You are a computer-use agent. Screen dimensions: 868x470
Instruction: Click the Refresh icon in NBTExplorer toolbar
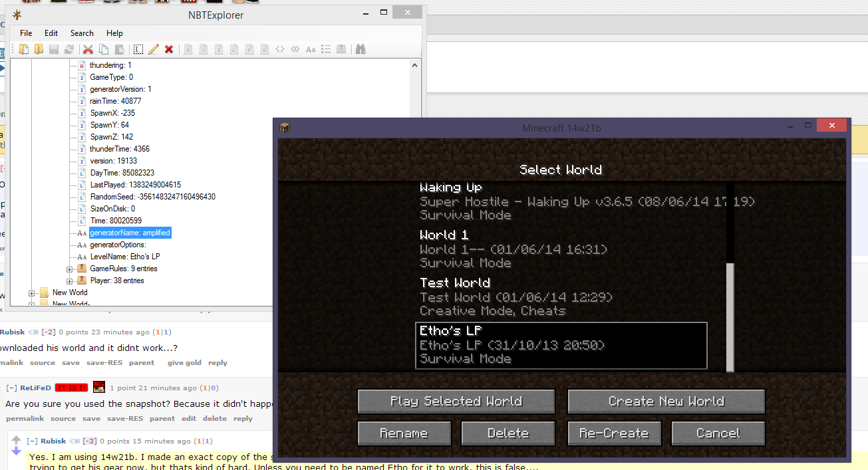[x=69, y=49]
